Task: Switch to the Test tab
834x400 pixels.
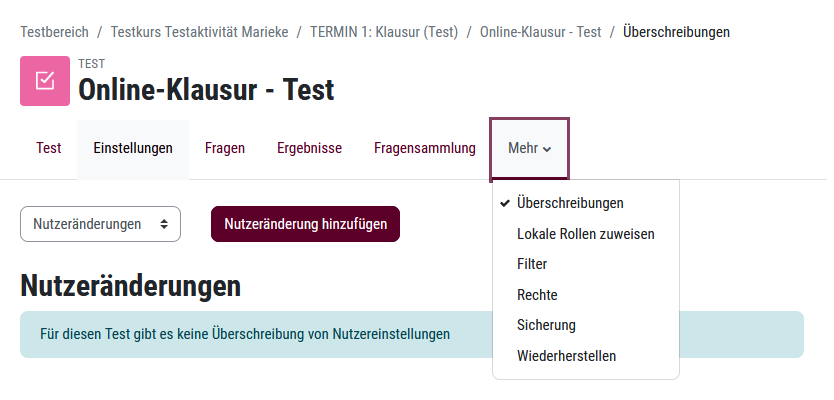Action: click(x=49, y=148)
